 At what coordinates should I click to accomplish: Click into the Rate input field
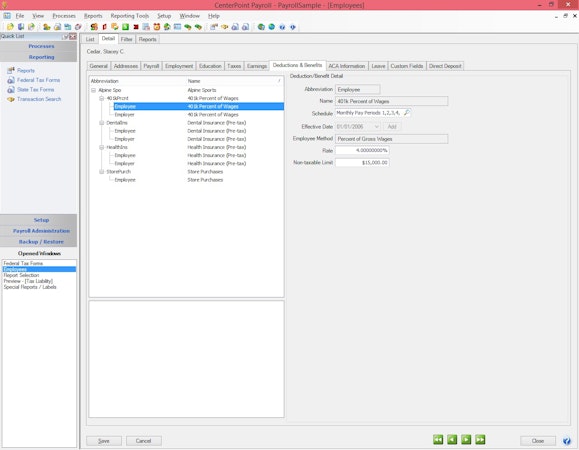[362, 151]
